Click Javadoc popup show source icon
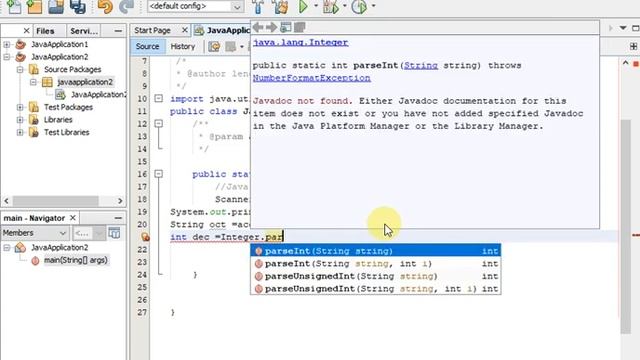 300,27
